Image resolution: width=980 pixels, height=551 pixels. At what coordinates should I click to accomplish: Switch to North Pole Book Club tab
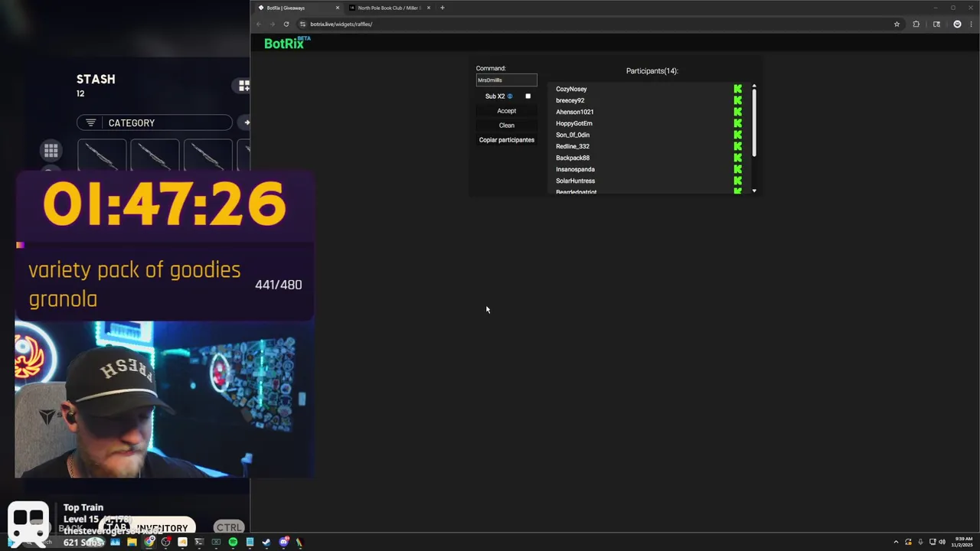[389, 8]
